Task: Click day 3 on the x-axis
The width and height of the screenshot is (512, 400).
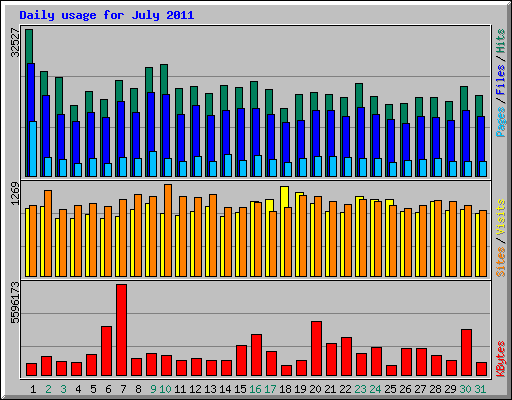Action: [63, 389]
